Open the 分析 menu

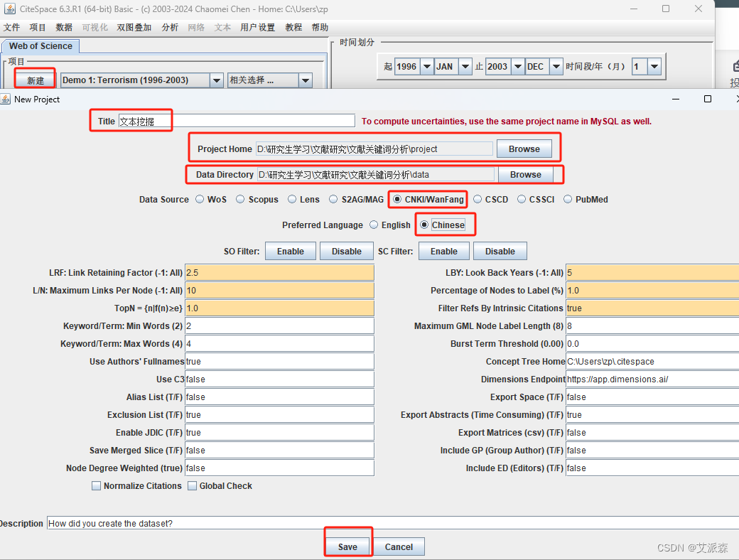[170, 27]
